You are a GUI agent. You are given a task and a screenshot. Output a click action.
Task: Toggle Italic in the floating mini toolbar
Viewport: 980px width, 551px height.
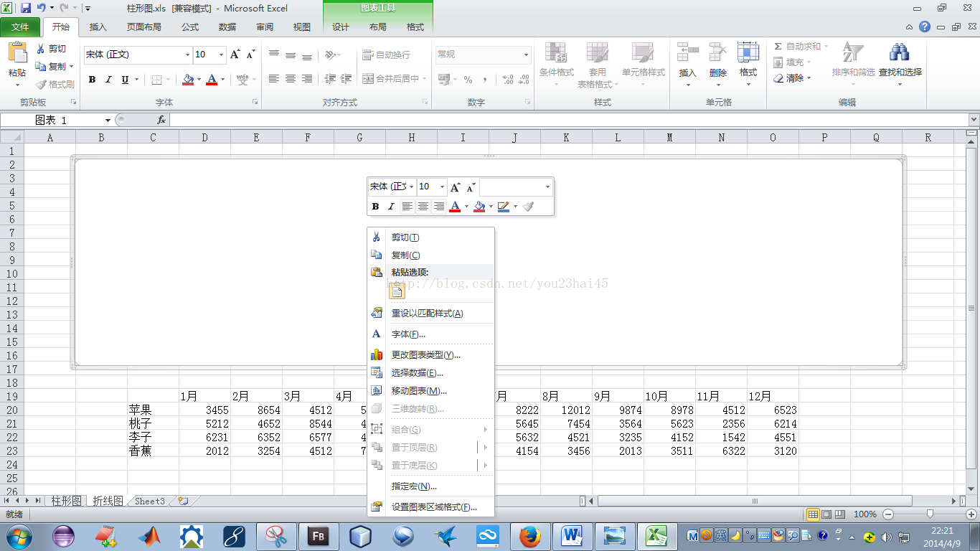pos(391,207)
